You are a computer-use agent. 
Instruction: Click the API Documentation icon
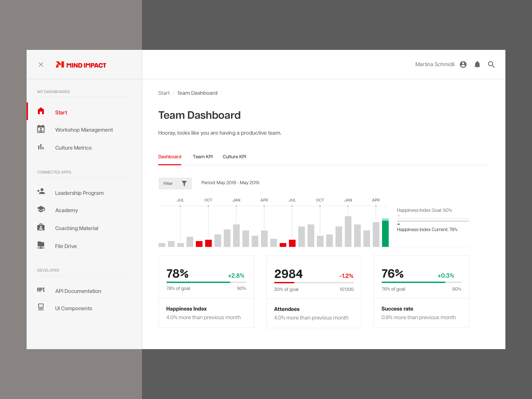[x=41, y=290]
